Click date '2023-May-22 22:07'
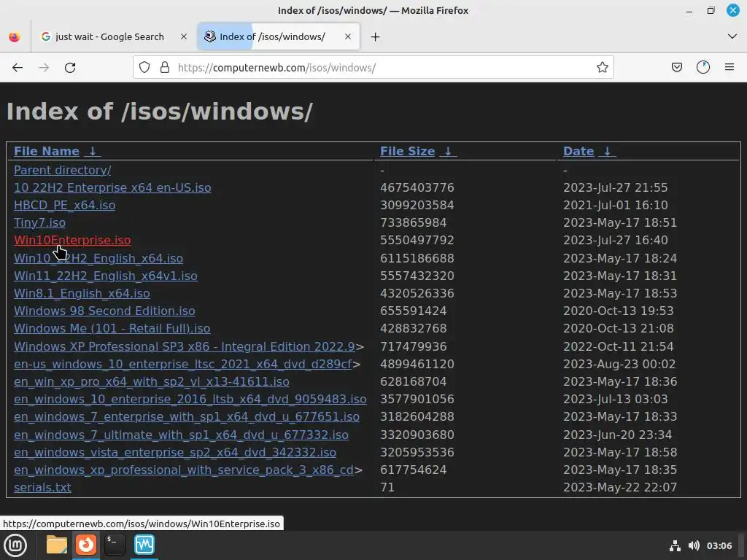747x560 pixels. (x=620, y=488)
